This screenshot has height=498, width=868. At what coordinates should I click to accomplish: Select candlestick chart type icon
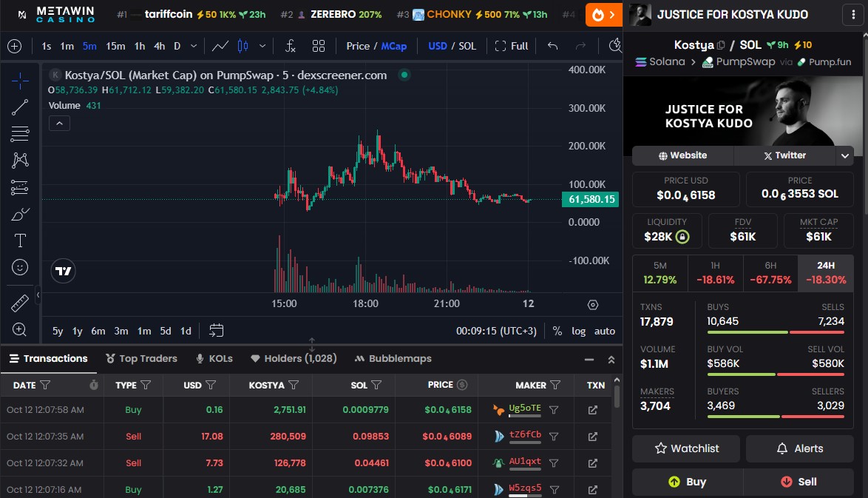pyautogui.click(x=243, y=46)
